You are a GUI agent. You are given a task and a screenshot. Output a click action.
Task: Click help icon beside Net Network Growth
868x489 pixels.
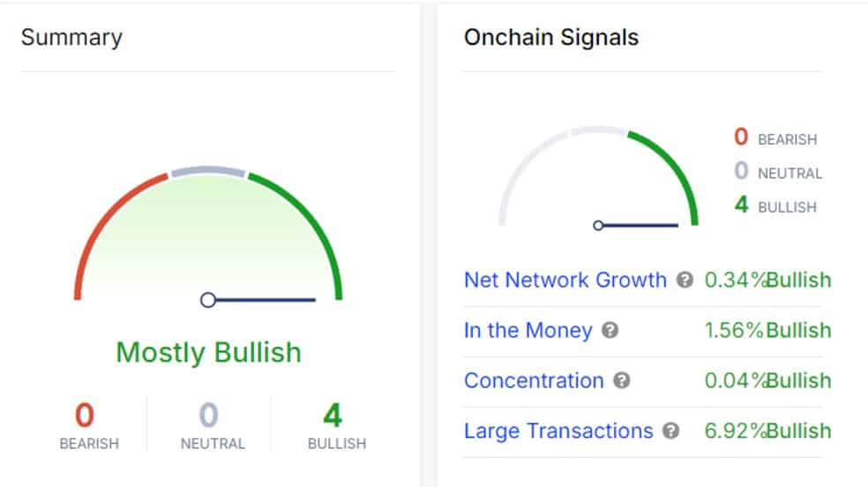[685, 280]
